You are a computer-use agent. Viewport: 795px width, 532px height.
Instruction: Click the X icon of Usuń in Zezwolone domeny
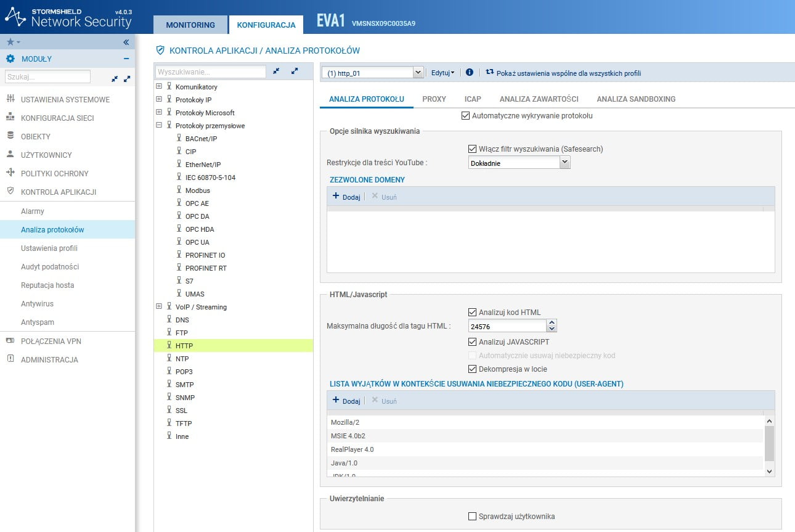[x=375, y=196]
